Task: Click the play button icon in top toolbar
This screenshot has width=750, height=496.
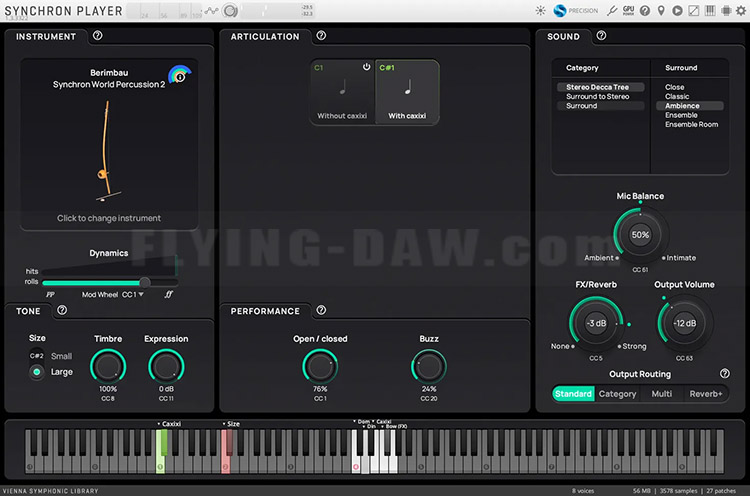Action: (677, 11)
